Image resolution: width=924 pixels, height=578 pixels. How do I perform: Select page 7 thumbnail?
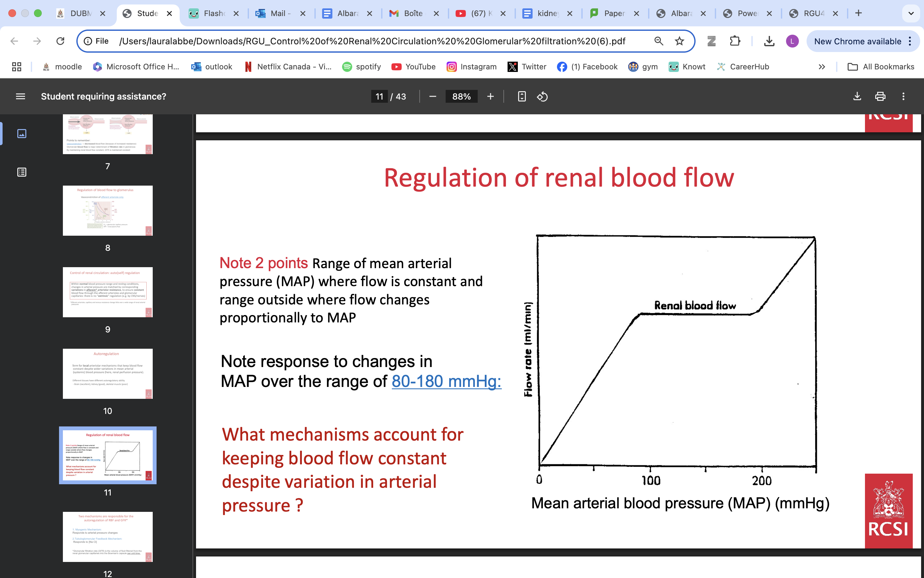pyautogui.click(x=108, y=134)
